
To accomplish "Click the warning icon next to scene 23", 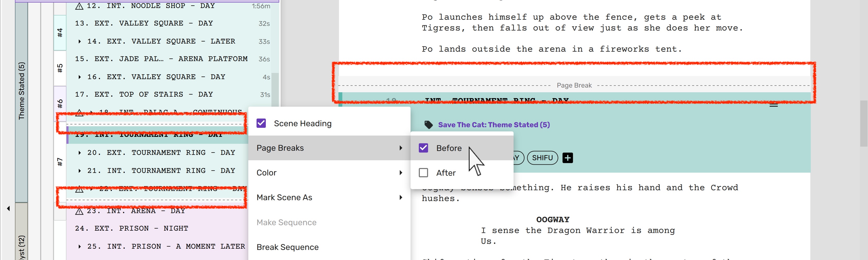I will click(x=79, y=212).
